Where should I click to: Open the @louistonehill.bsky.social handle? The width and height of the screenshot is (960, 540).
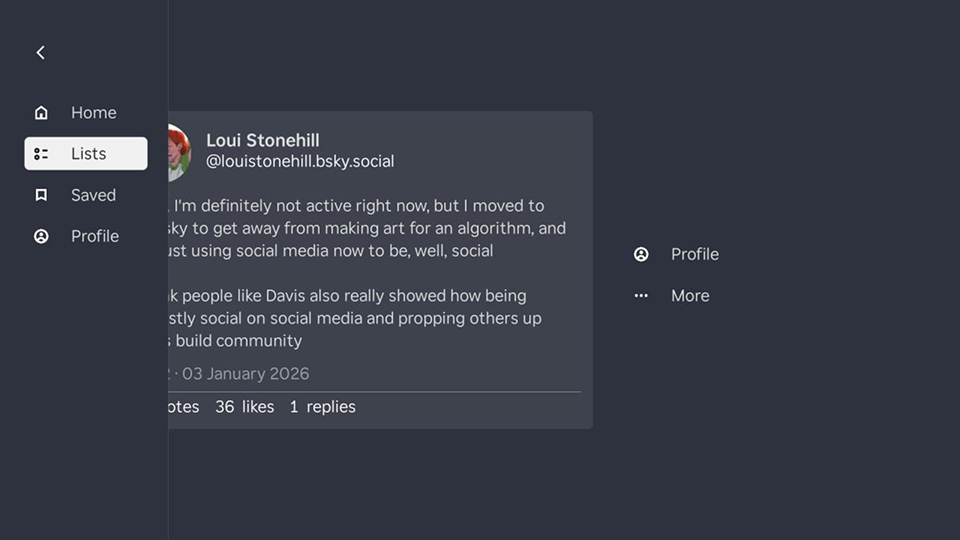point(300,161)
